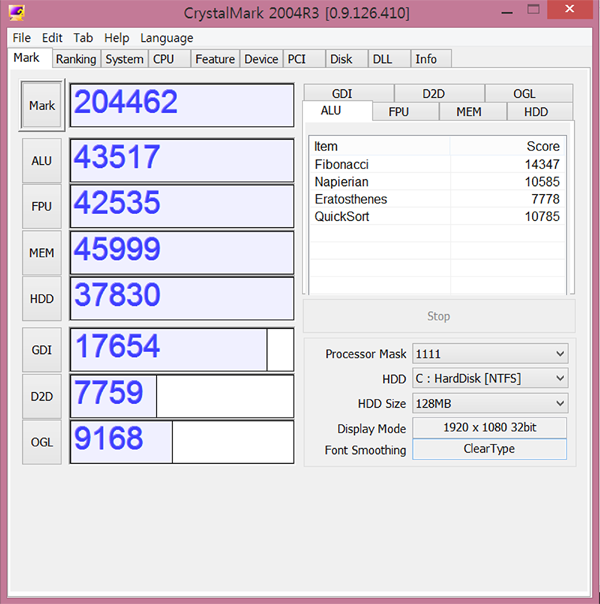600x604 pixels.
Task: Run the full Mark benchmark button
Action: [42, 105]
